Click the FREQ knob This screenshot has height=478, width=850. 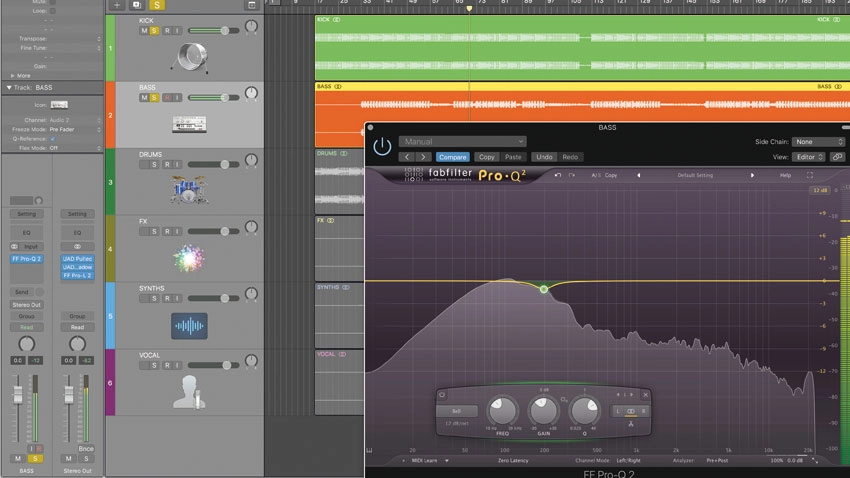tap(502, 411)
